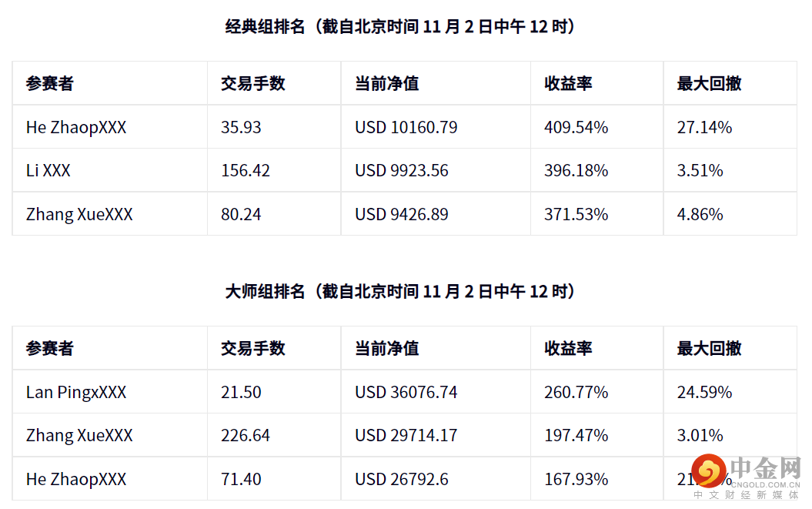Click 当前净值 header in classic table

click(387, 84)
